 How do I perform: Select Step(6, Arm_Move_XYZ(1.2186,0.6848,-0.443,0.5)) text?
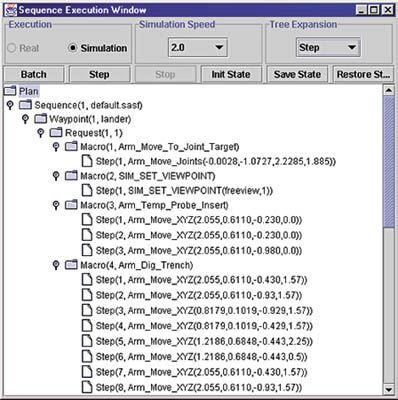coord(201,357)
